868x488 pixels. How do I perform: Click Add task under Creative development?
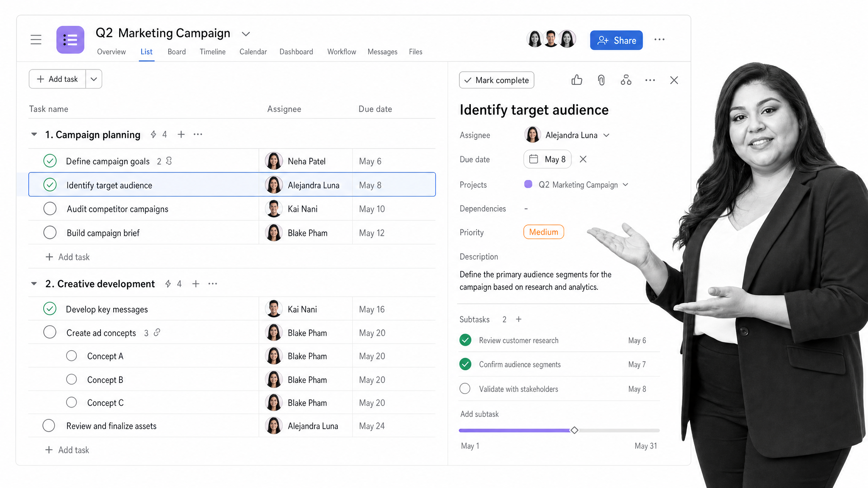[68, 450]
